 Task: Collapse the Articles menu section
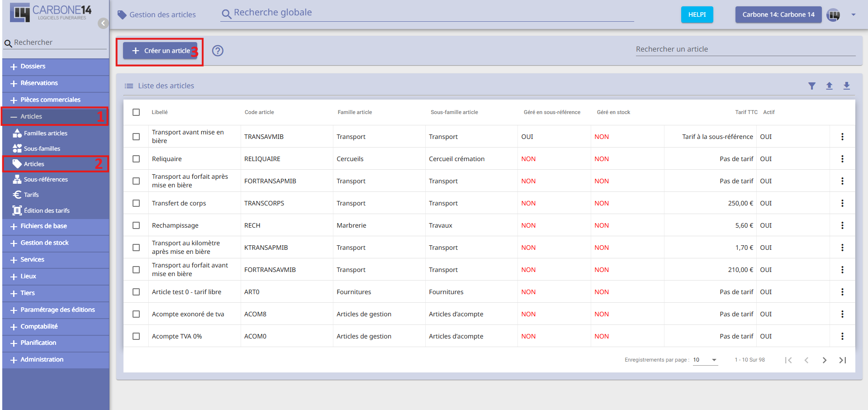click(55, 116)
